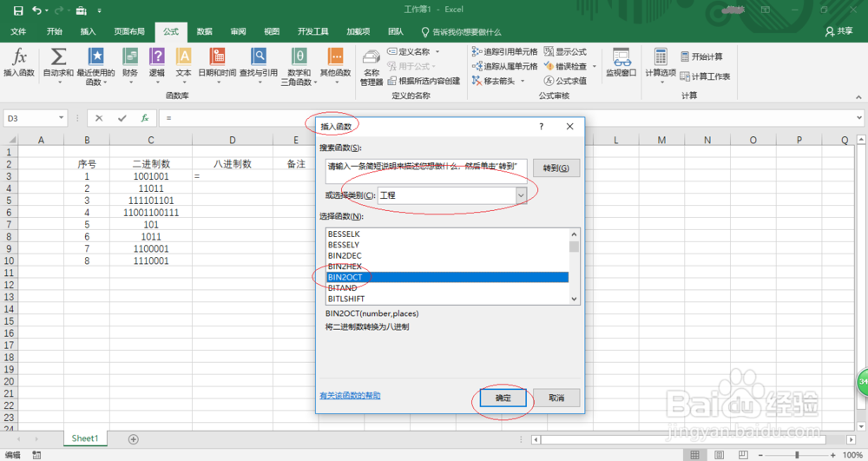Click Remove Arrows (移去箭头)
Image resolution: width=868 pixels, height=461 pixels.
[x=493, y=81]
